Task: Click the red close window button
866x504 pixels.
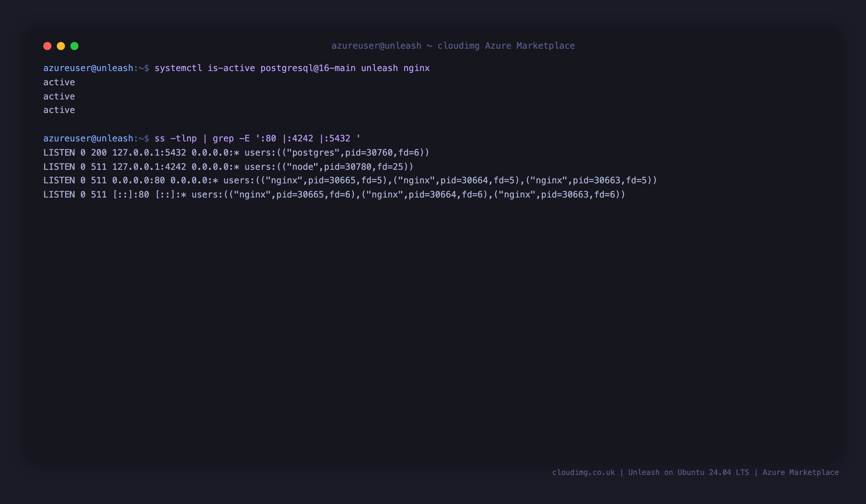Action: [x=47, y=46]
